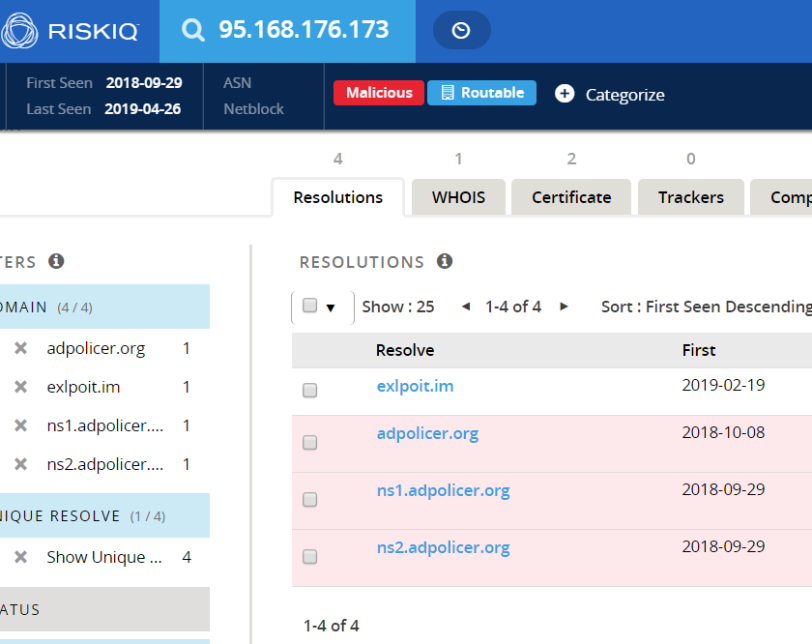This screenshot has width=812, height=644.
Task: Click the 2019-02-19 date in exlpoit.im row
Action: pyautogui.click(x=723, y=385)
